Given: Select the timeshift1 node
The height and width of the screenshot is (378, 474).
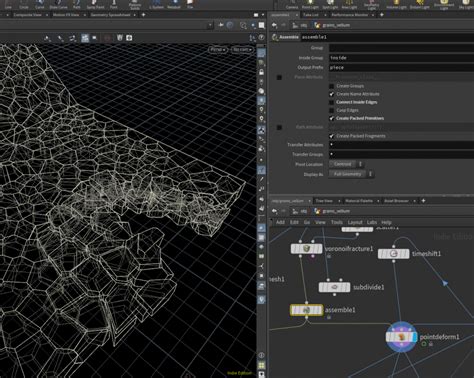Looking at the screenshot, I should pyautogui.click(x=393, y=254).
